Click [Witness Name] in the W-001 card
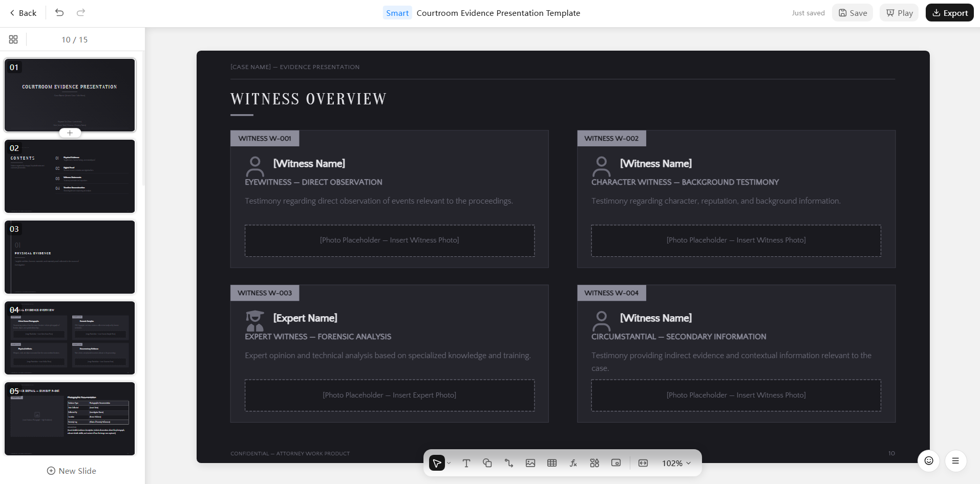This screenshot has height=484, width=980. tap(309, 163)
